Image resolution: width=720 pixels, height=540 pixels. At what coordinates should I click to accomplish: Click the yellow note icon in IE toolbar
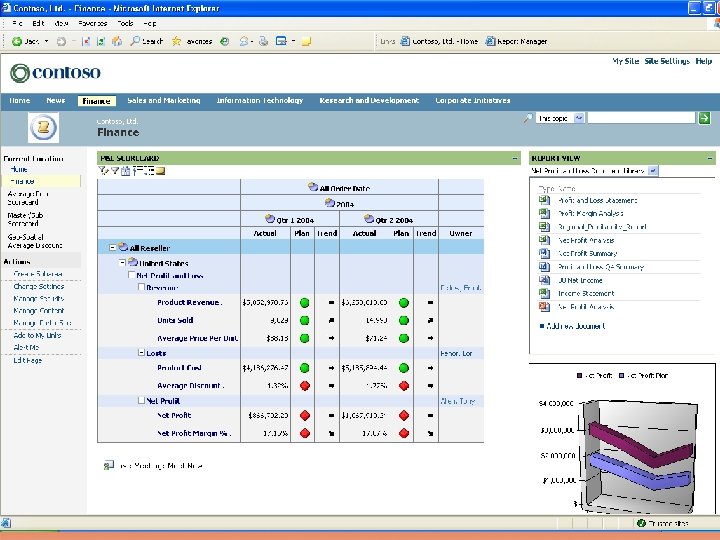point(306,42)
